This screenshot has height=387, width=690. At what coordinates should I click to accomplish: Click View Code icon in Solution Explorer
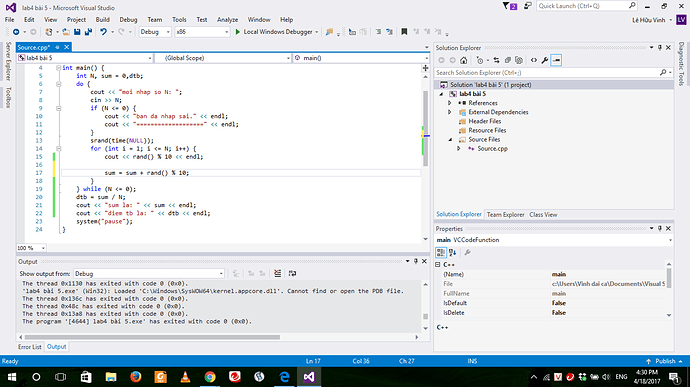534,60
